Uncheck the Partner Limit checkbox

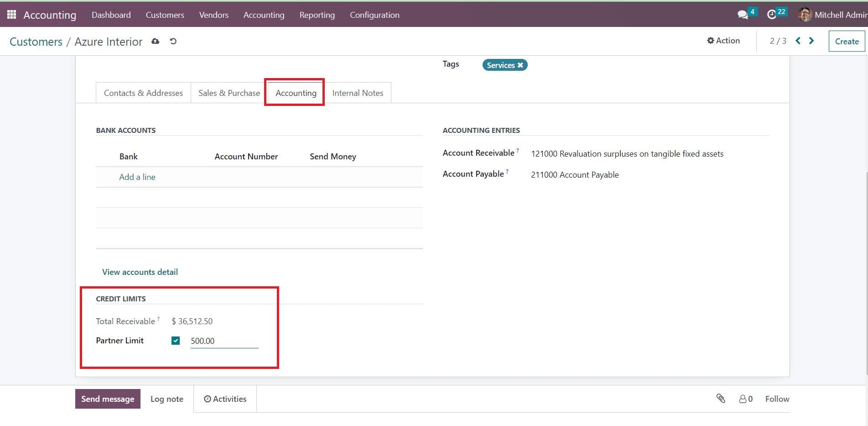tap(176, 341)
